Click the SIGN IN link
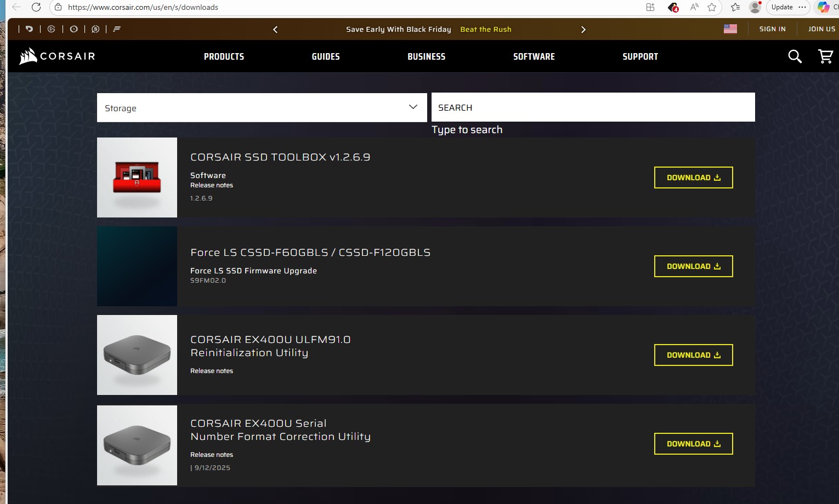This screenshot has width=839, height=504. click(772, 29)
